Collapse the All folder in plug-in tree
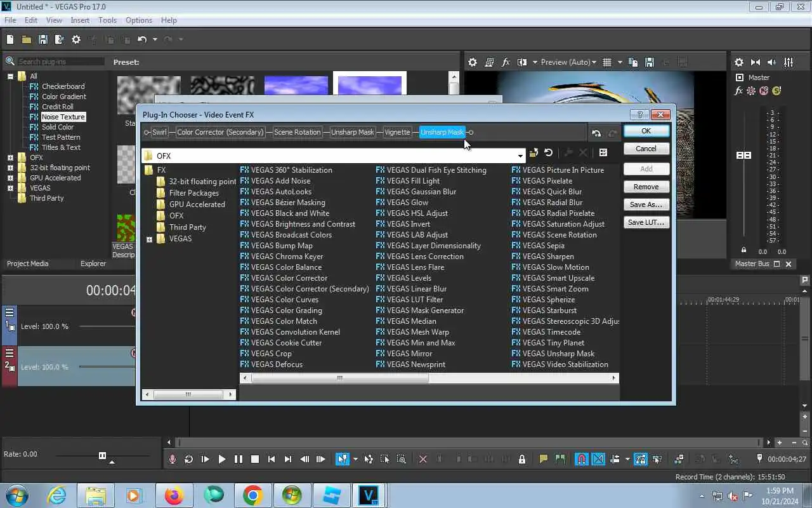 pyautogui.click(x=10, y=76)
